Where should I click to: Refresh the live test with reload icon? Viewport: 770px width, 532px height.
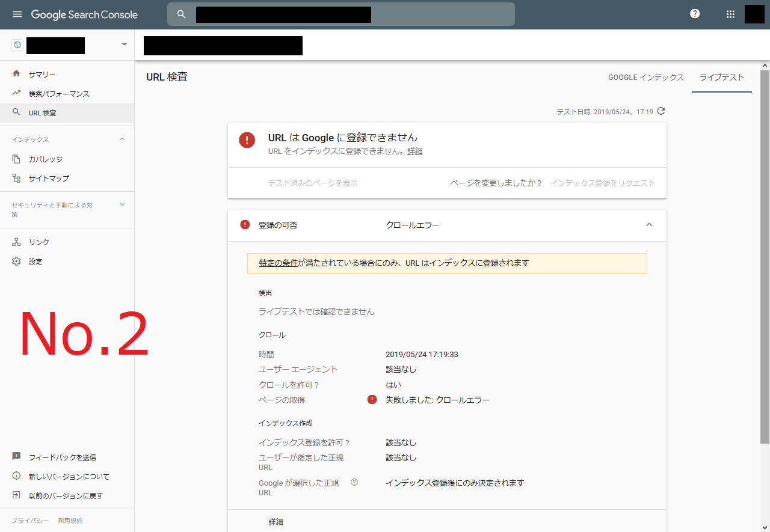point(661,111)
